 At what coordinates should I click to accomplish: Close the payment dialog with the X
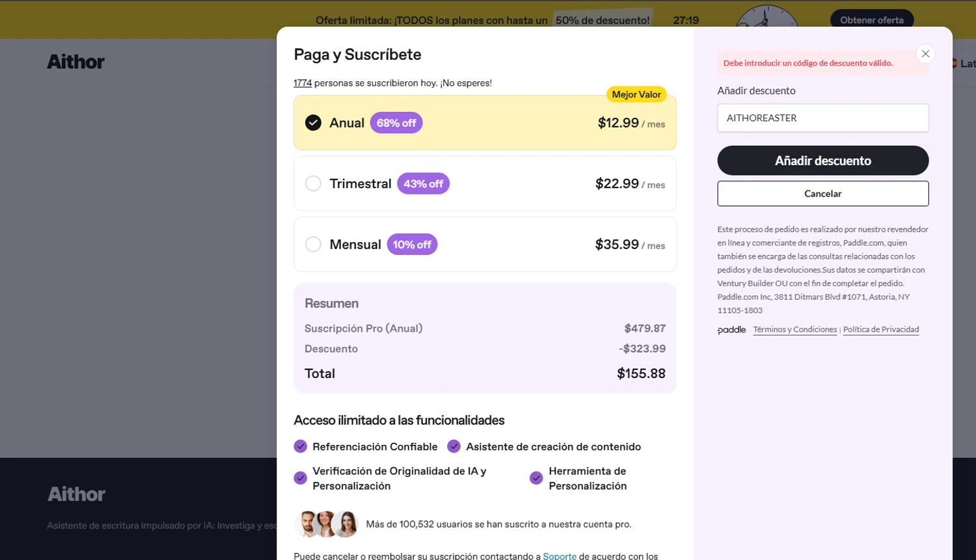[x=925, y=54]
